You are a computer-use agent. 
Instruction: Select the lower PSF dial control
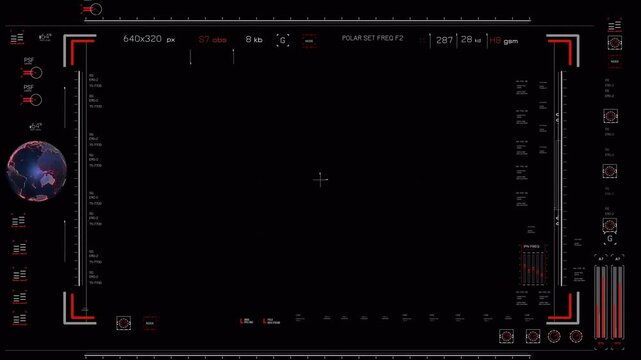coord(32,100)
